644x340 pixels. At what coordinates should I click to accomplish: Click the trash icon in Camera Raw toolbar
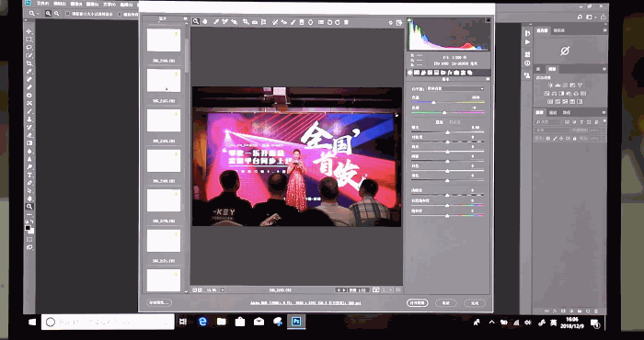pos(346,22)
